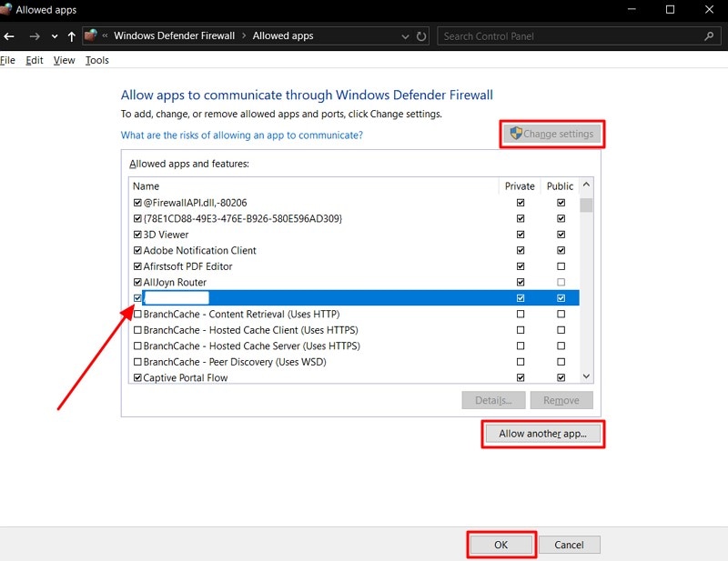Screen dimensions: 728x561
Task: Open the recent locations dropdown arrow
Action: point(54,36)
